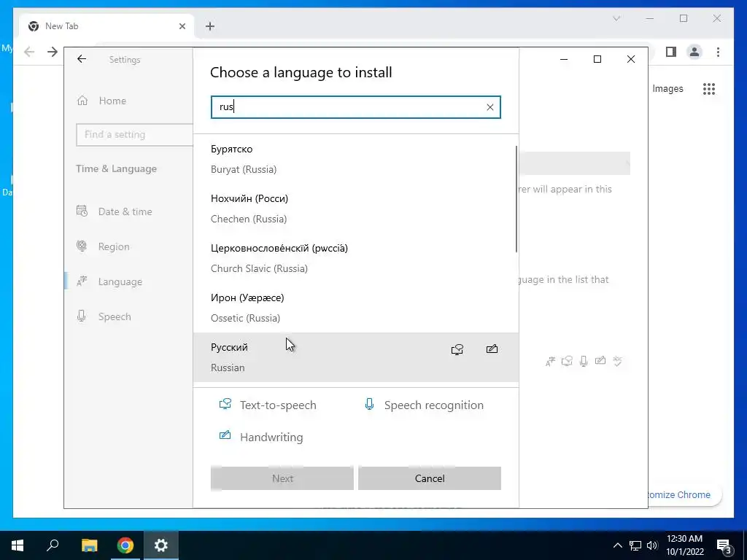747x560 pixels.
Task: Click Chrome's forward navigation arrow
Action: (x=53, y=52)
